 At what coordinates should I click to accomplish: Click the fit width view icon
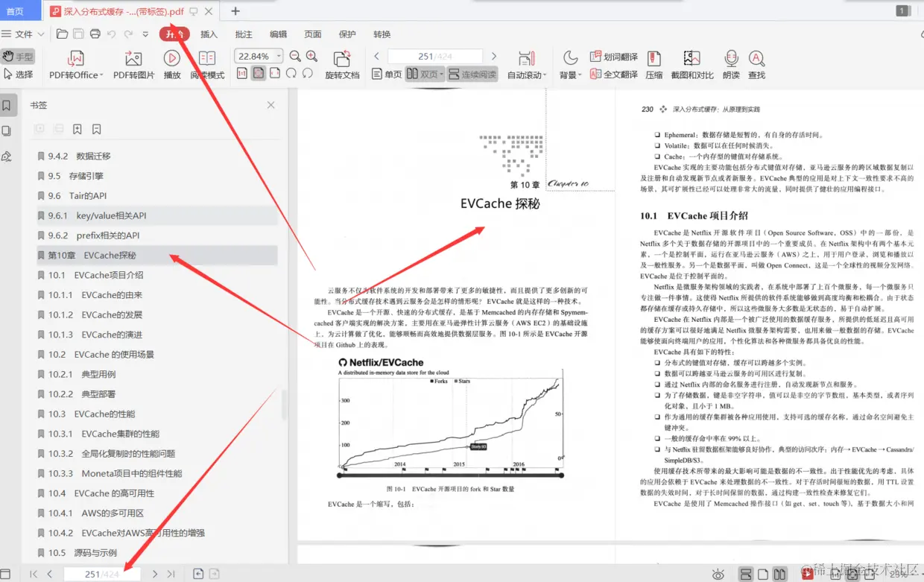[x=275, y=73]
